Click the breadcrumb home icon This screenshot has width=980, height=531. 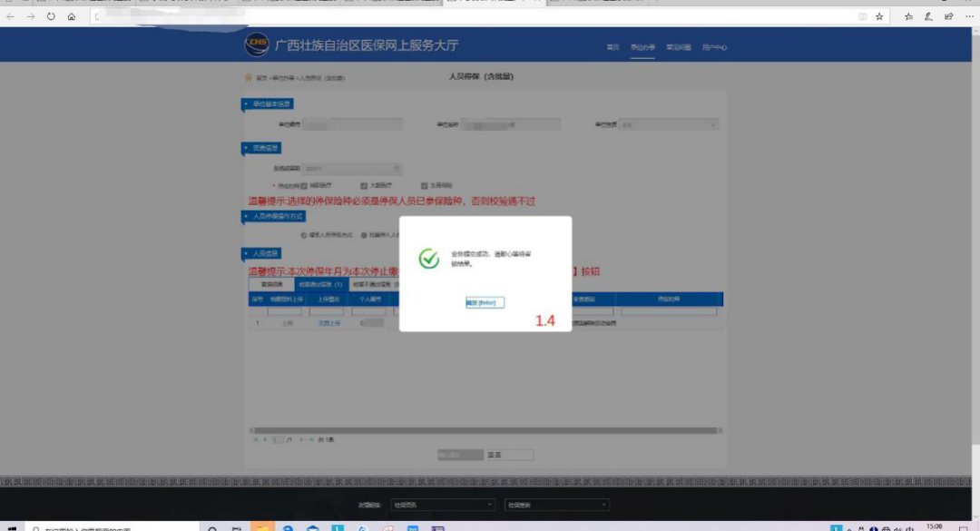249,77
